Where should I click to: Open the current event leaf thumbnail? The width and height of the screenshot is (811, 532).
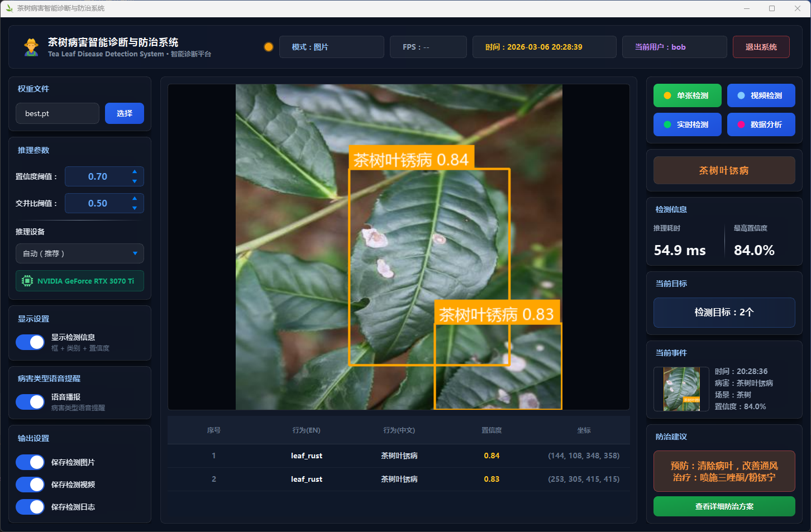click(681, 389)
